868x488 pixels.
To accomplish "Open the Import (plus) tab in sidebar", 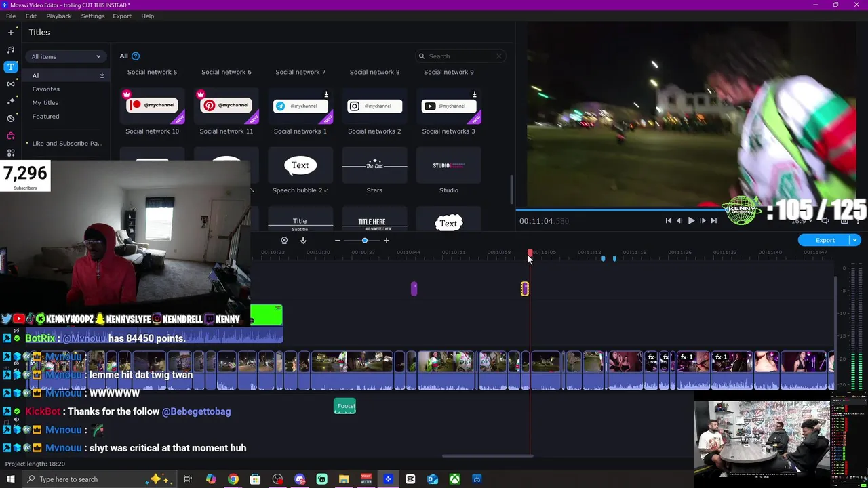I will pyautogui.click(x=10, y=32).
